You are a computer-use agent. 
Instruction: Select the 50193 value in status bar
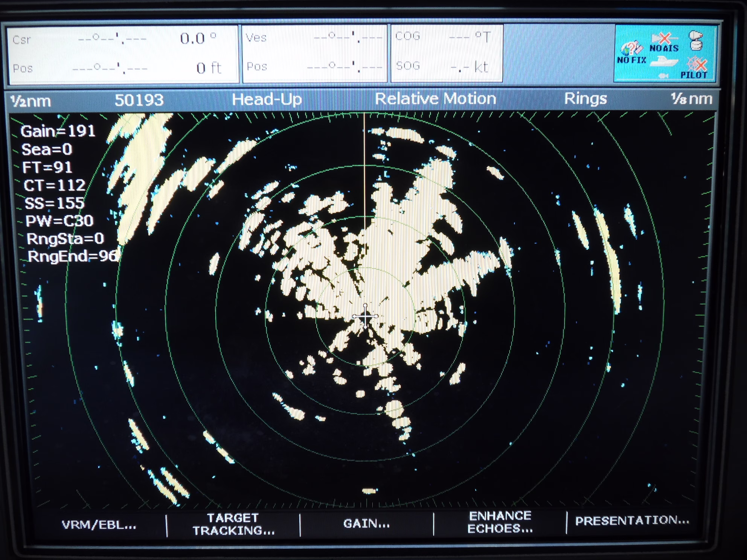[x=139, y=100]
